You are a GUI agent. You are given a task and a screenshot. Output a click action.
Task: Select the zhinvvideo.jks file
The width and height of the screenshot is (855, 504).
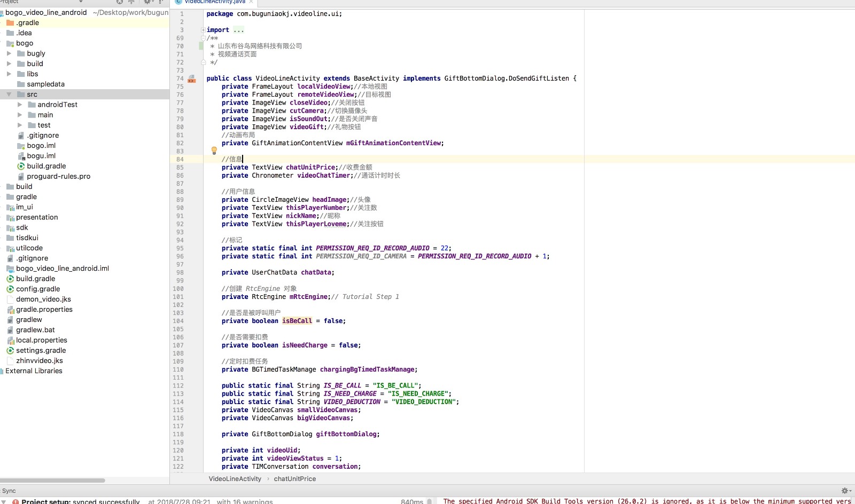click(40, 361)
